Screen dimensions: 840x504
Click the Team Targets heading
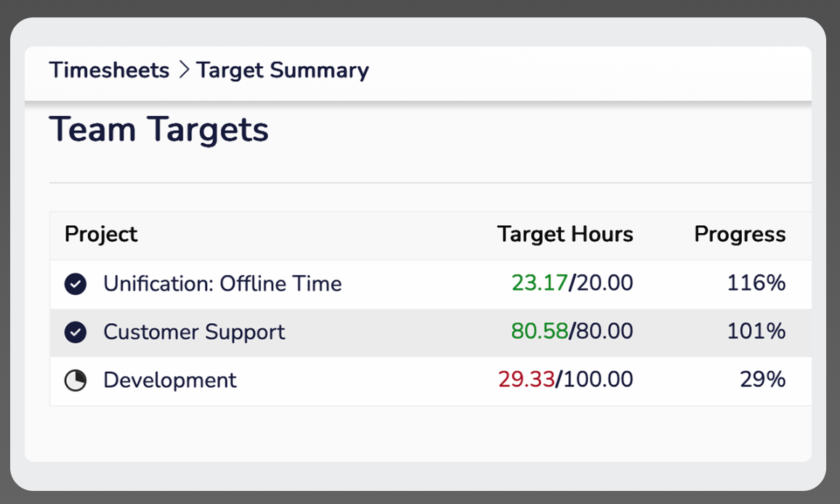tap(158, 130)
